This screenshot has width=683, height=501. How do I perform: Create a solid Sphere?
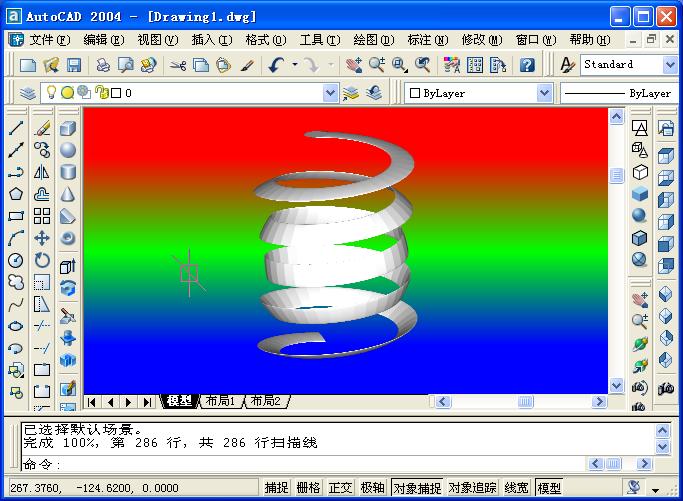click(x=68, y=150)
